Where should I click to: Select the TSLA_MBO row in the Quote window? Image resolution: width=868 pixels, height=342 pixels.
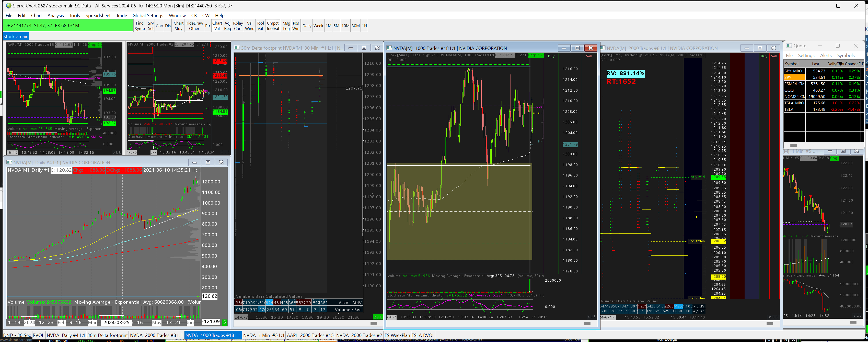[x=824, y=103]
